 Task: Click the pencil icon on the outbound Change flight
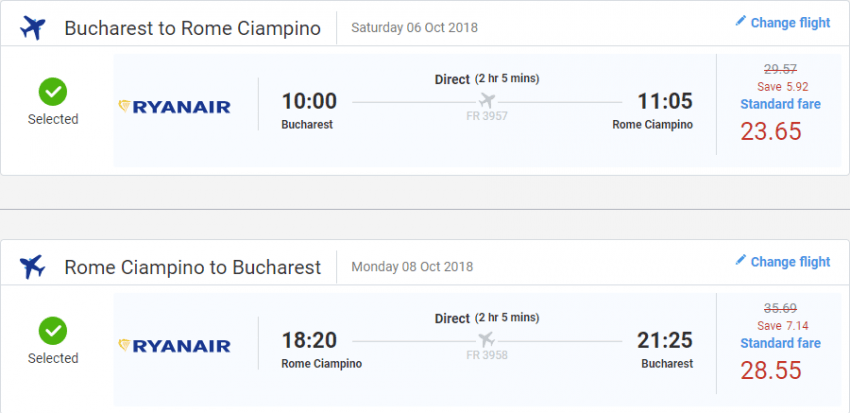pos(741,22)
